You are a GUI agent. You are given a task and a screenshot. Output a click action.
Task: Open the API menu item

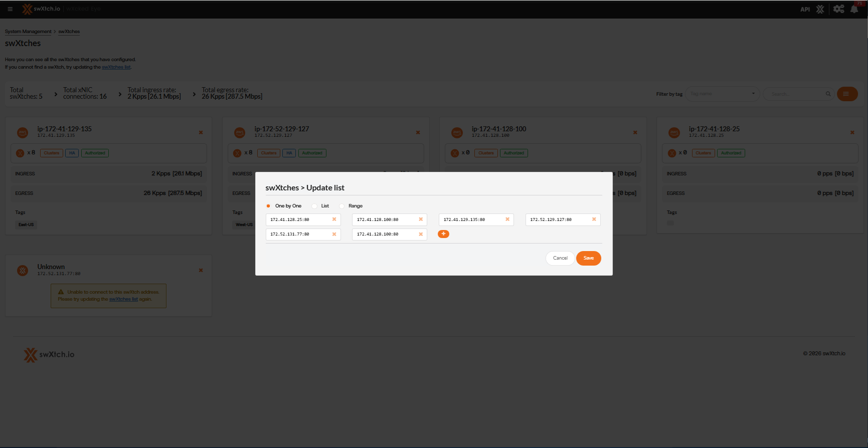tap(805, 9)
